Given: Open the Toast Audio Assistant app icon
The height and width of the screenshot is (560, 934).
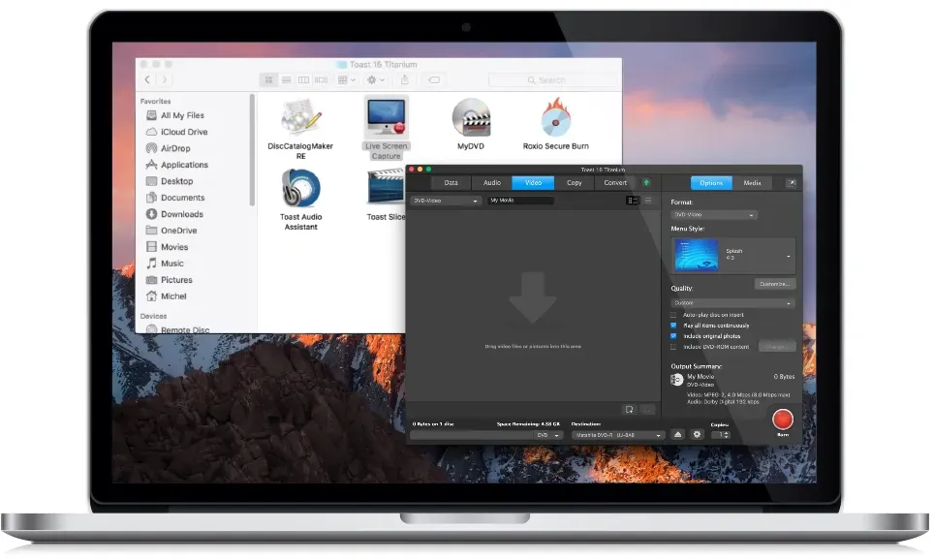Looking at the screenshot, I should pyautogui.click(x=300, y=189).
